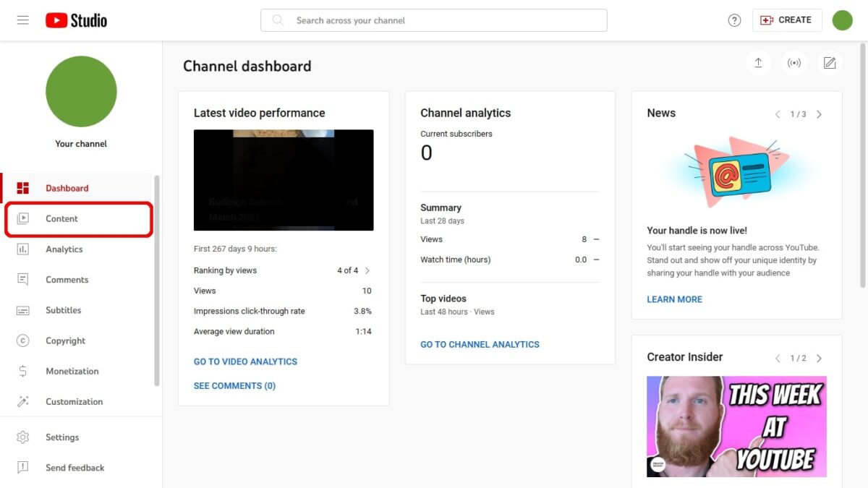The height and width of the screenshot is (488, 868).
Task: Expand the Ranking by views chevron
Action: 367,270
